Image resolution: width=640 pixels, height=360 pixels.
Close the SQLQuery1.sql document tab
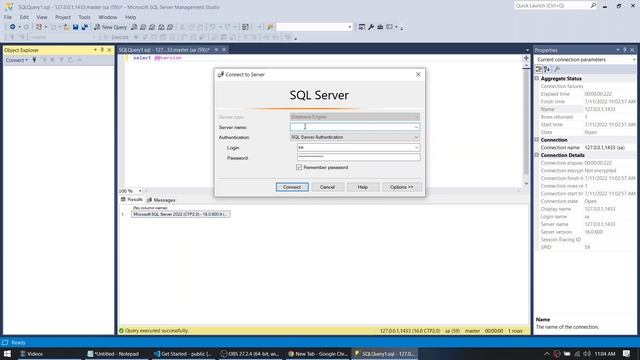point(224,50)
